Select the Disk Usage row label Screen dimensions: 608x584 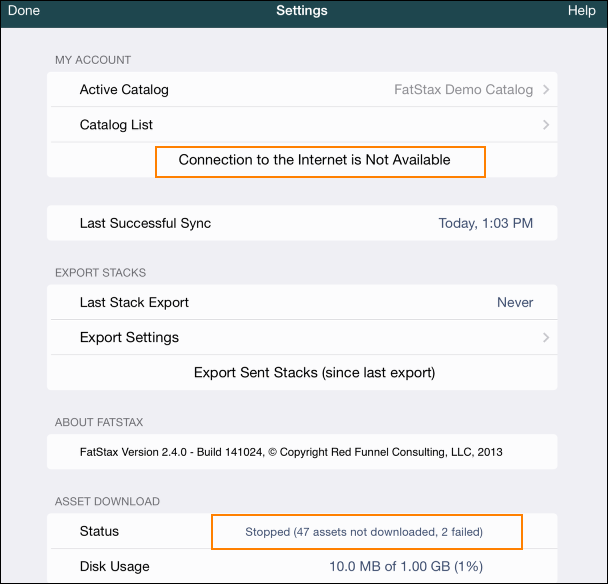tap(115, 567)
